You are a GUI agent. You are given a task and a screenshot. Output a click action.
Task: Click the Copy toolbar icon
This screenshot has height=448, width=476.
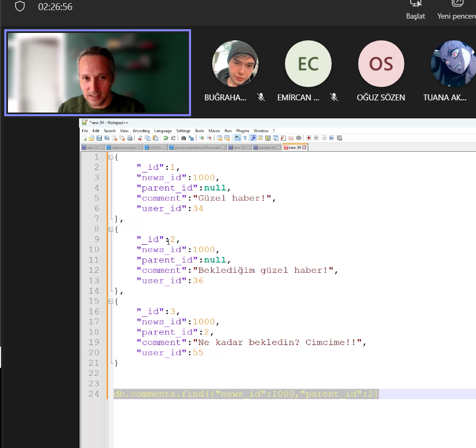coord(148,138)
